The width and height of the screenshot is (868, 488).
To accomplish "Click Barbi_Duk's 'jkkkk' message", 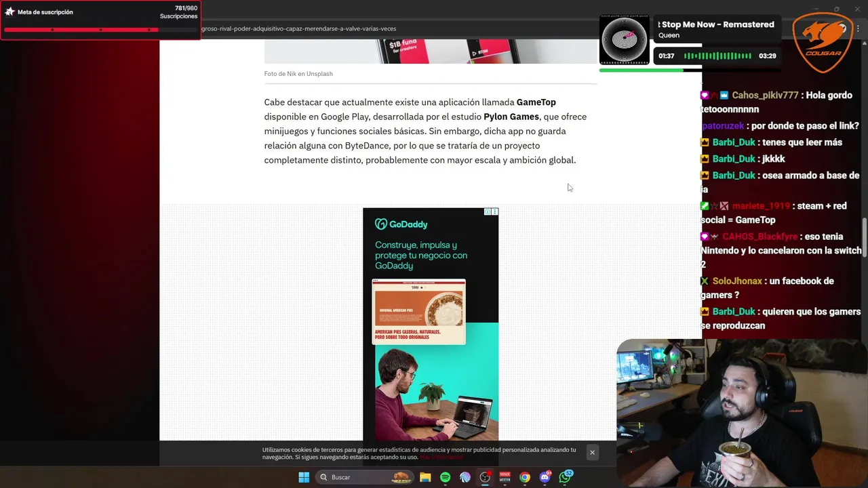I will (773, 159).
